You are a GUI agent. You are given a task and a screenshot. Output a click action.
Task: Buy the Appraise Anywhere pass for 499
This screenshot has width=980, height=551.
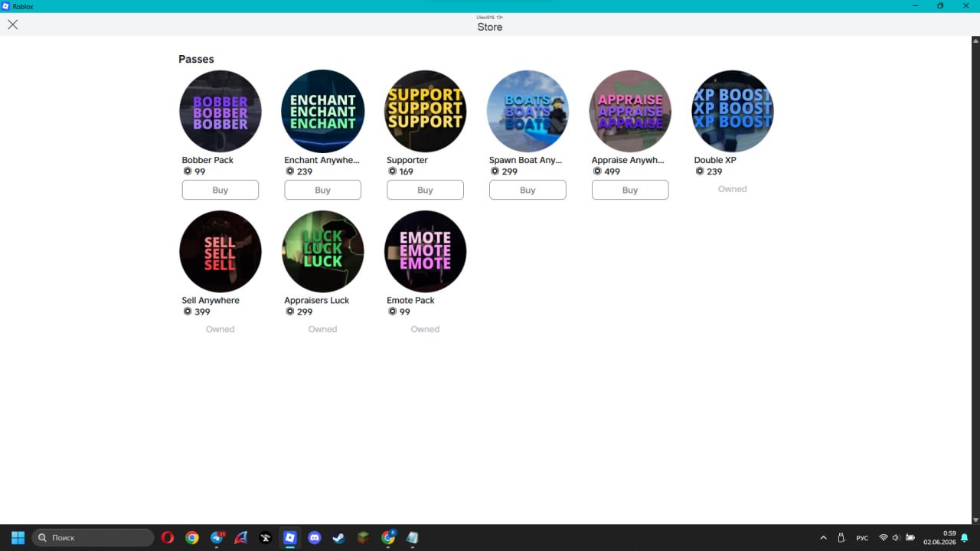click(630, 190)
